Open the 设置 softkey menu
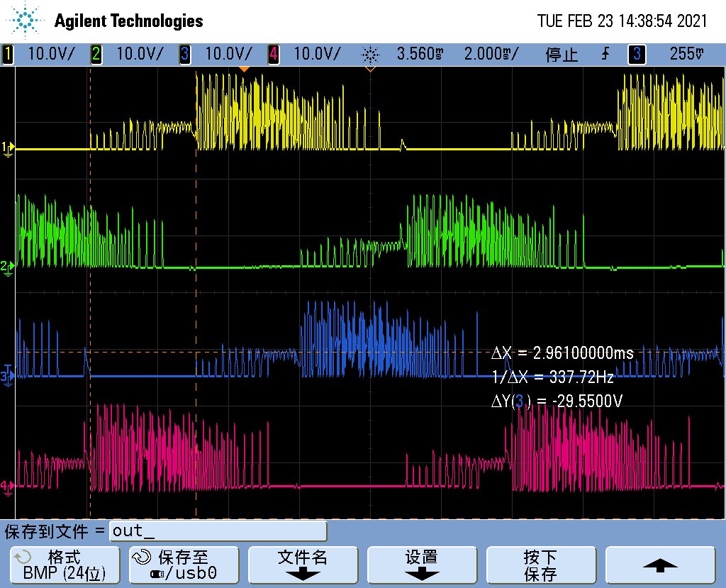This screenshot has height=588, width=726. coord(422,565)
